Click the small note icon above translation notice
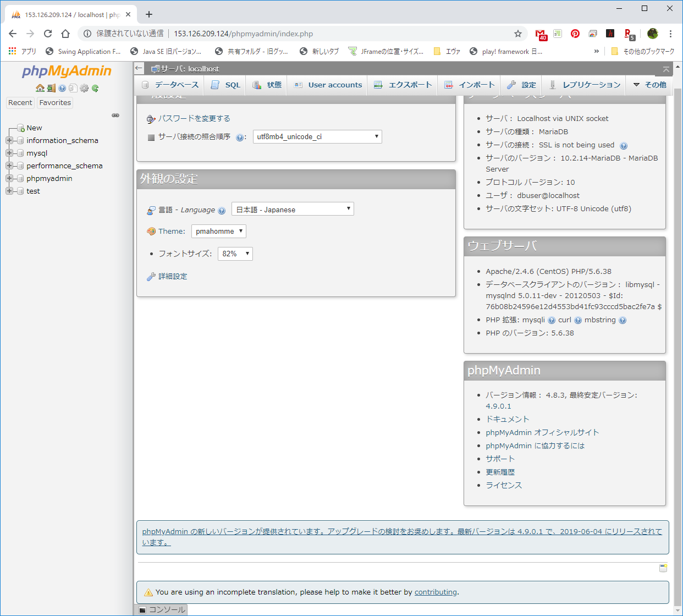 tap(663, 568)
